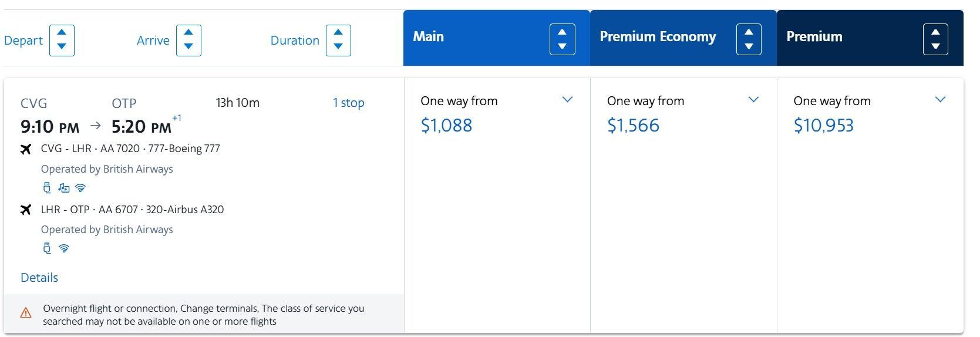Viewport: 980px width, 337px height.
Task: Click Wi-Fi icon on CVG-LHR flight
Action: (x=80, y=188)
